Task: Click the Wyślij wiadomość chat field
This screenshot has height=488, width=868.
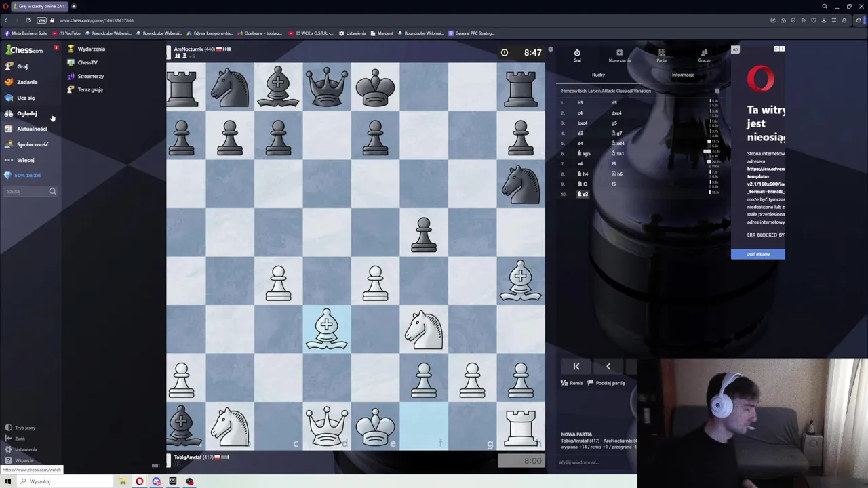Action: pos(597,462)
